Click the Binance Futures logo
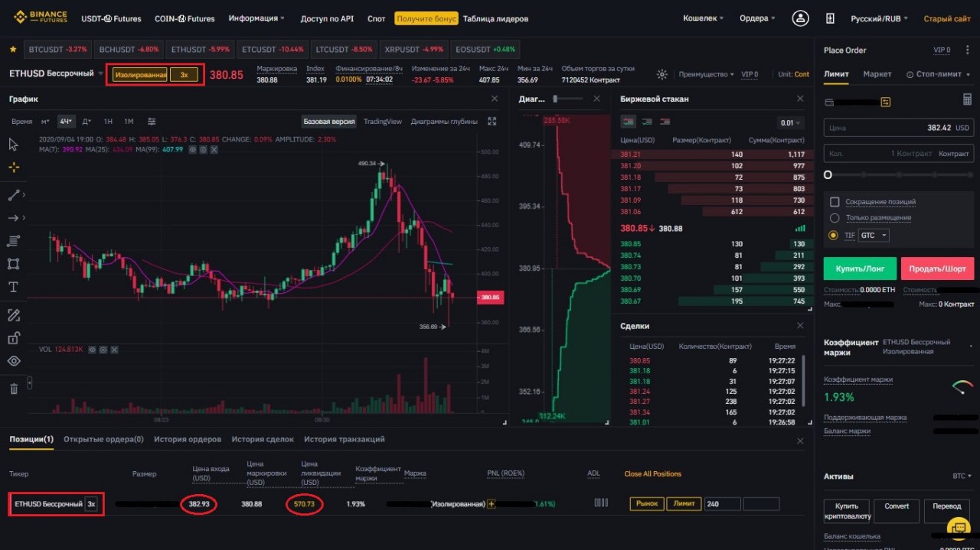Screen dimensions: 980x550 pos(40,18)
